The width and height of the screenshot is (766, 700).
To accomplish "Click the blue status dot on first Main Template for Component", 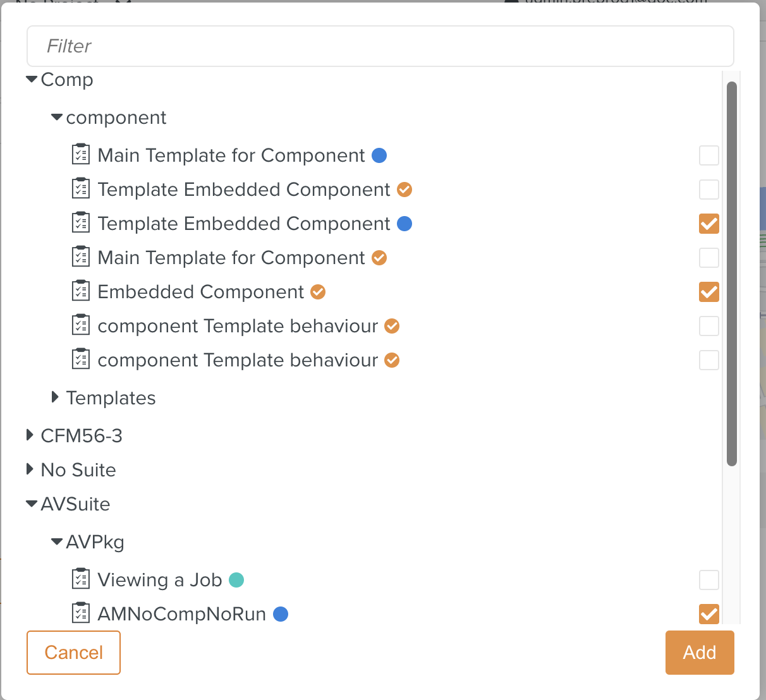I will [379, 155].
